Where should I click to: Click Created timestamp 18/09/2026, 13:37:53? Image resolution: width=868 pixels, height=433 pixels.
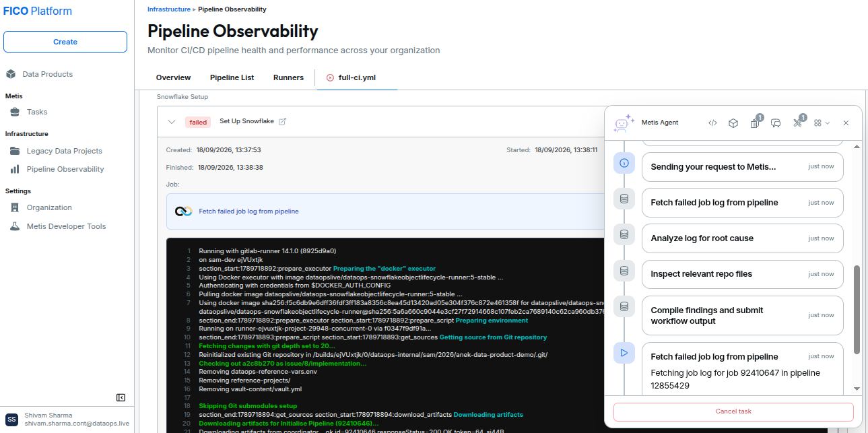(228, 149)
